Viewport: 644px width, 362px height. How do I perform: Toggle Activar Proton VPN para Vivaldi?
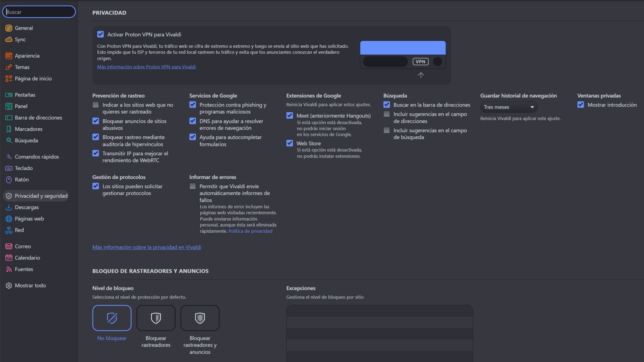[100, 34]
